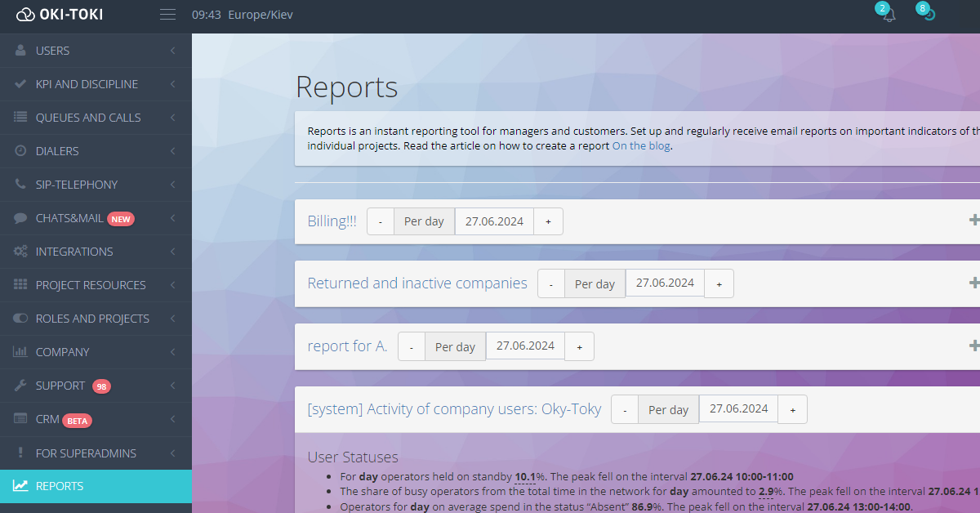Click the plus button next to Billing date
This screenshot has height=513, width=980.
pos(548,221)
